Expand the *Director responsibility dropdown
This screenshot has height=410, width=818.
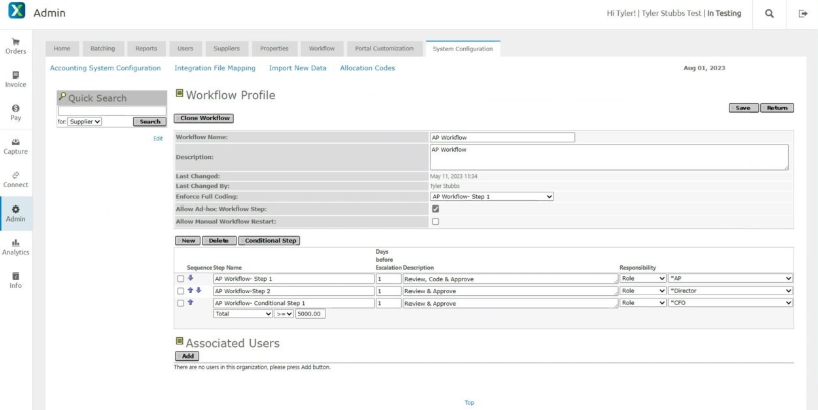pyautogui.click(x=729, y=291)
